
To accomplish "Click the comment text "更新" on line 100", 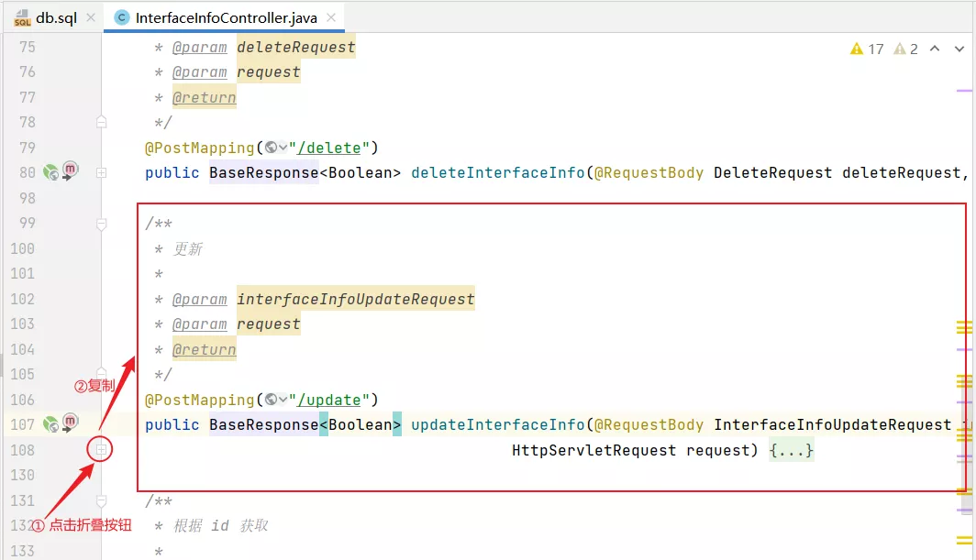I will click(x=188, y=249).
